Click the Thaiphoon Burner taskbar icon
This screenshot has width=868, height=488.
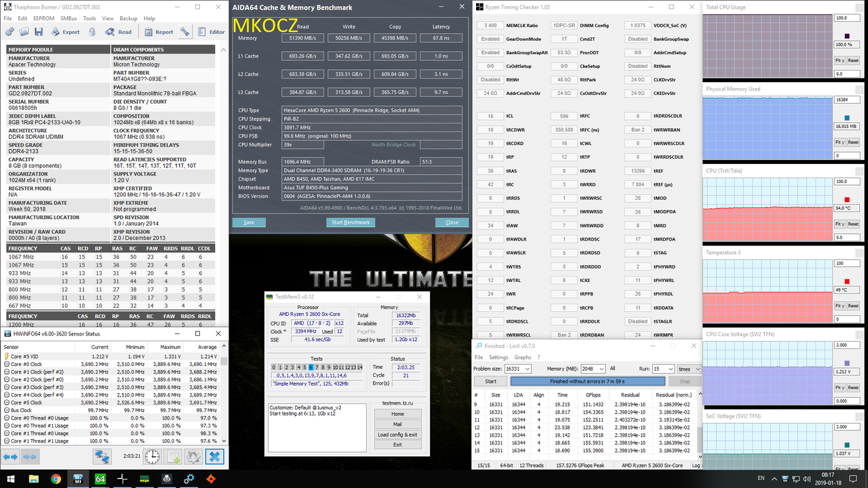coord(167,479)
